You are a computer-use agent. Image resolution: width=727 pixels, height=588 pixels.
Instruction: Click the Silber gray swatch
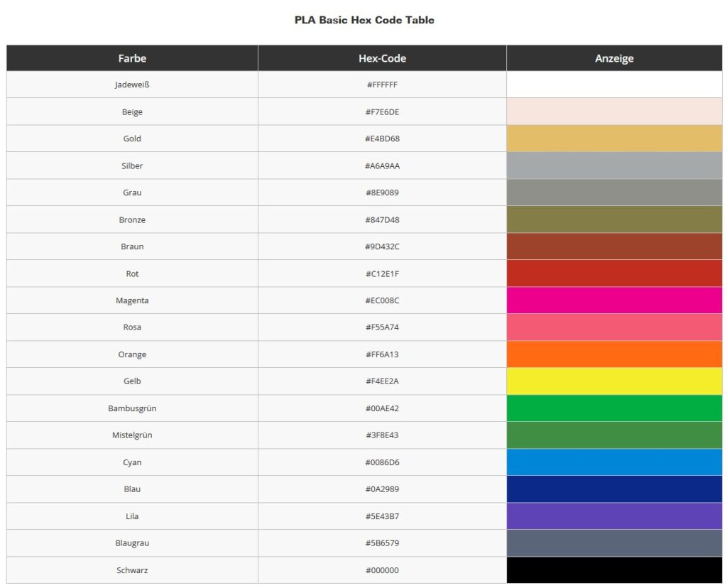(614, 165)
